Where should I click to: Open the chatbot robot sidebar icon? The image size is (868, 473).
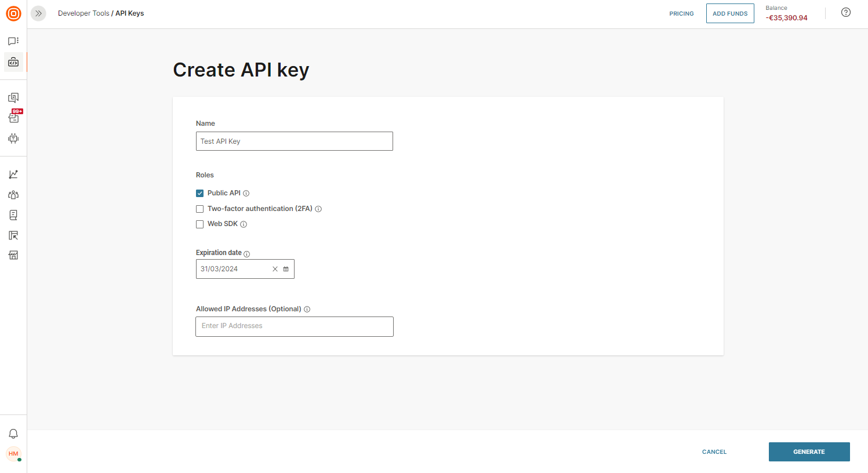click(x=13, y=139)
